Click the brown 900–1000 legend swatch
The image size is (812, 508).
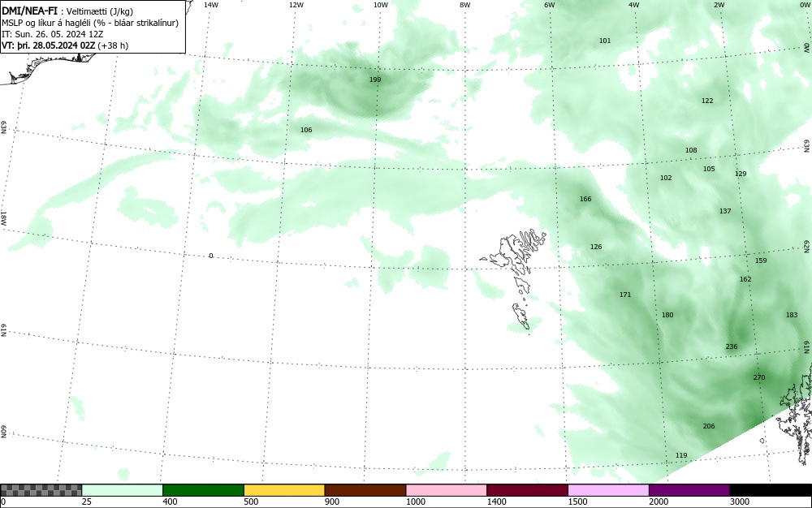pyautogui.click(x=365, y=490)
